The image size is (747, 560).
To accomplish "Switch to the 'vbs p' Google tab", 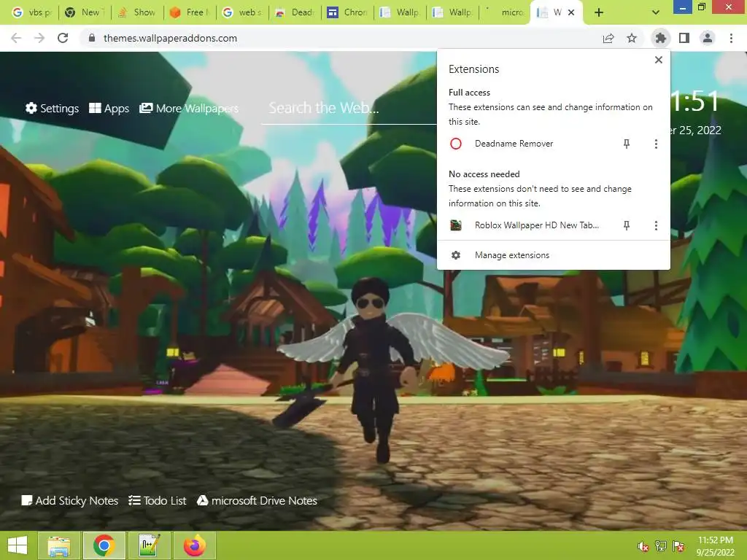I will pyautogui.click(x=31, y=12).
